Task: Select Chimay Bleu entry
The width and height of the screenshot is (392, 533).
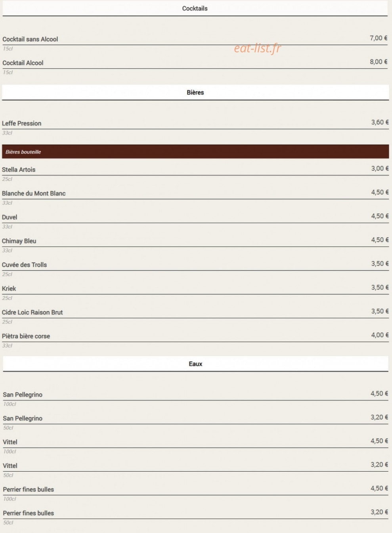Action: 19,241
